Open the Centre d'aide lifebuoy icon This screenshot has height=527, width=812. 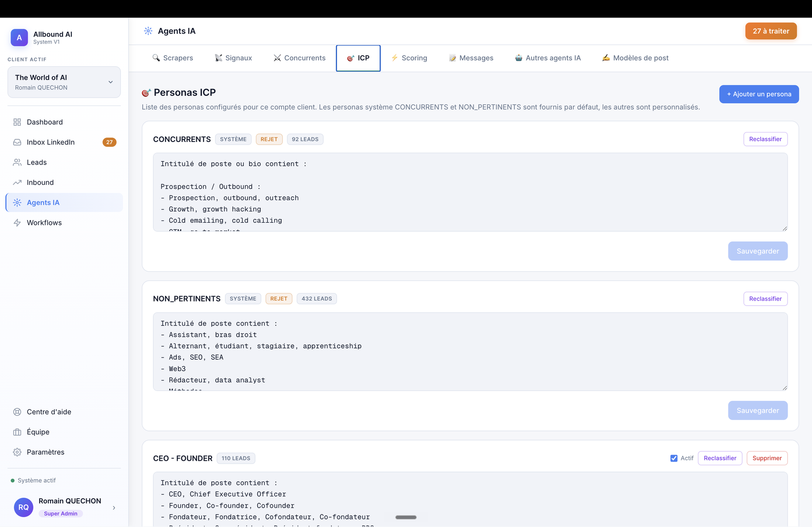[17, 412]
